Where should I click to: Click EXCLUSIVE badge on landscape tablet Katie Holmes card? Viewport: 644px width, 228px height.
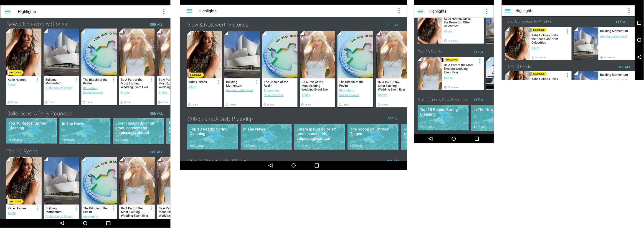point(196,75)
